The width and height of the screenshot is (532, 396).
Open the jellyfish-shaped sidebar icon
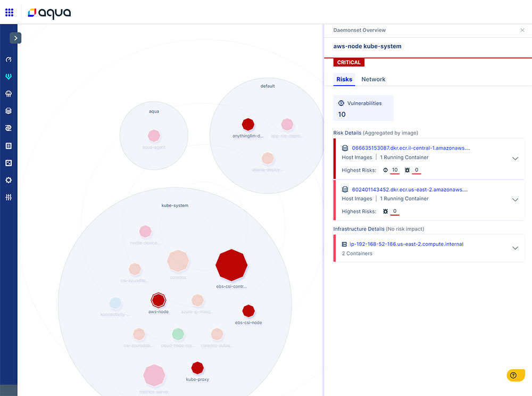9,94
